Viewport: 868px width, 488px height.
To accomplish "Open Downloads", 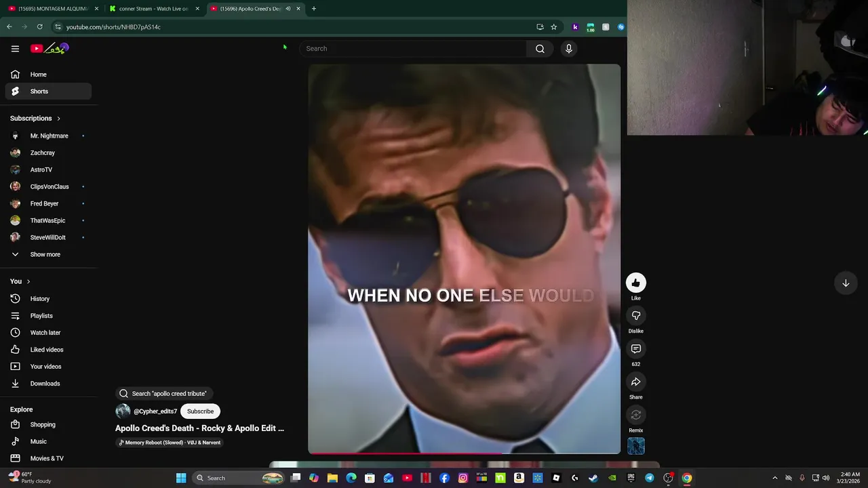I will [x=48, y=384].
